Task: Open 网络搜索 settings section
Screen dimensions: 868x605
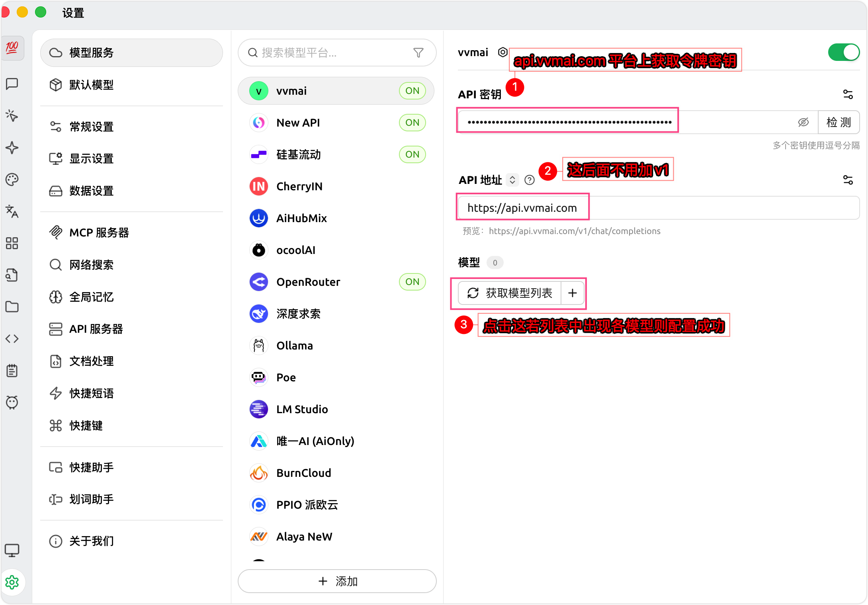Action: tap(131, 265)
